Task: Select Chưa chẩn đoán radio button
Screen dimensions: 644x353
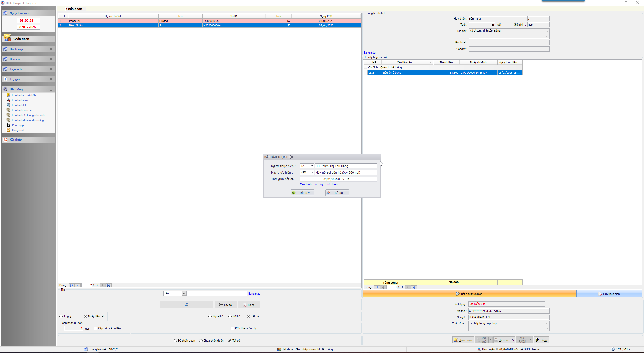Action: click(201, 341)
